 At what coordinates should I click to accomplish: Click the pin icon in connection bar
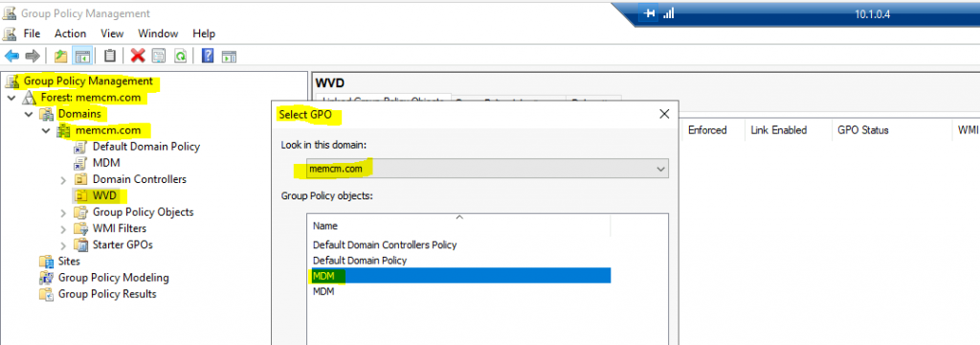pyautogui.click(x=650, y=13)
